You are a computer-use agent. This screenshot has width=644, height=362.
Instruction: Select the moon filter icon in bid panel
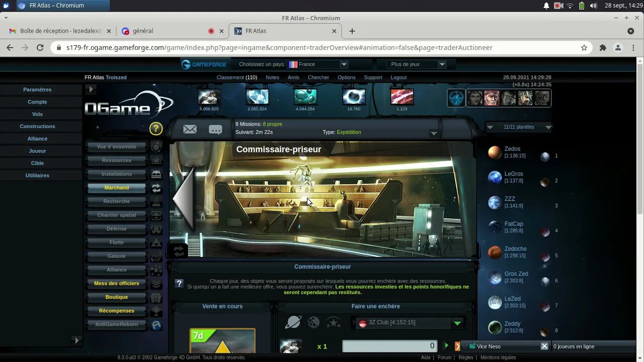[313, 322]
